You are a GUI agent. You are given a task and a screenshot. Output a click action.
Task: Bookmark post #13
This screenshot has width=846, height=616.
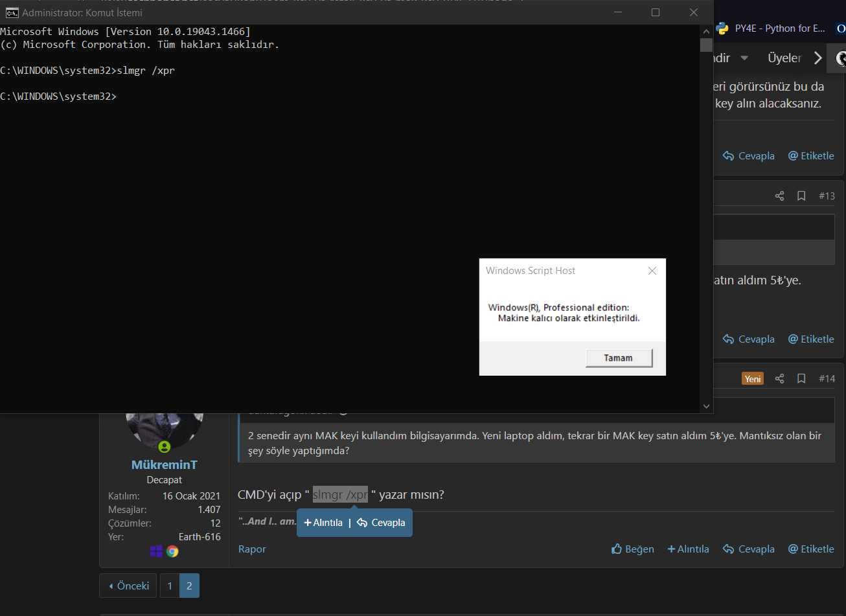pos(801,196)
